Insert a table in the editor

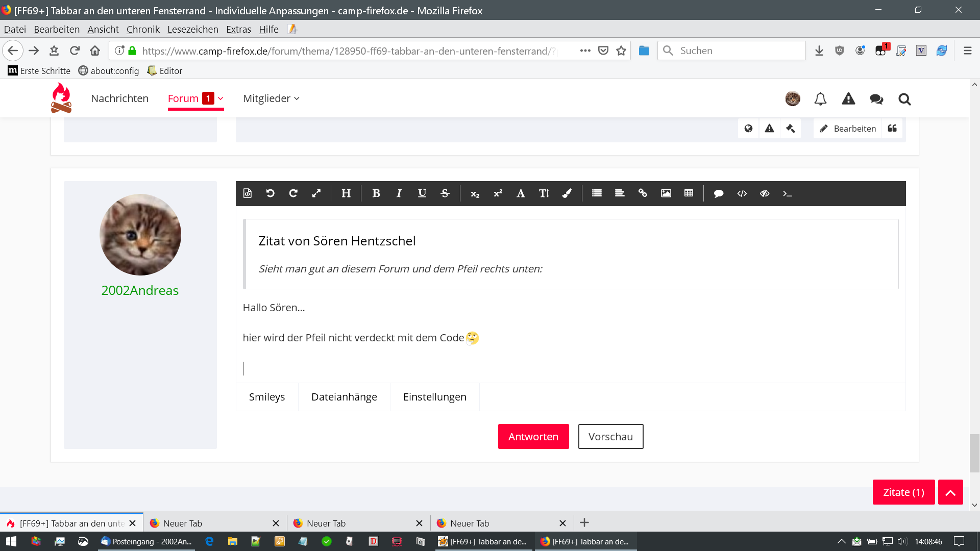coord(689,193)
